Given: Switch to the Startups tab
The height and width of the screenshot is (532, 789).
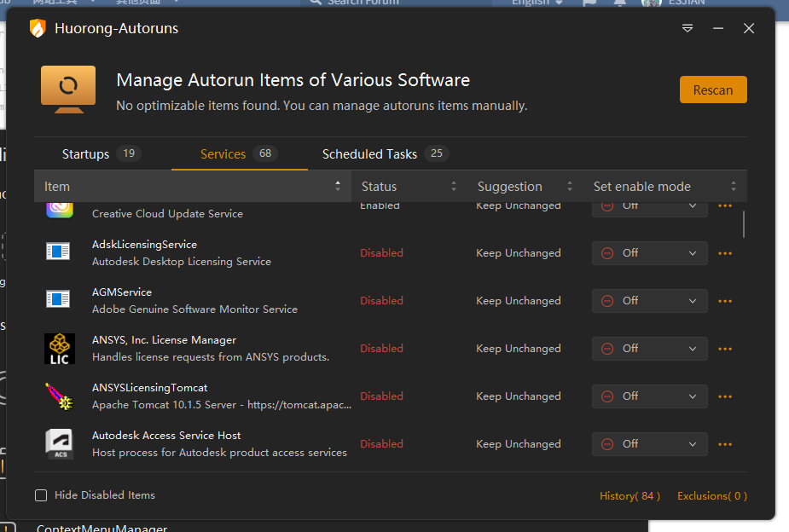Looking at the screenshot, I should (x=102, y=153).
